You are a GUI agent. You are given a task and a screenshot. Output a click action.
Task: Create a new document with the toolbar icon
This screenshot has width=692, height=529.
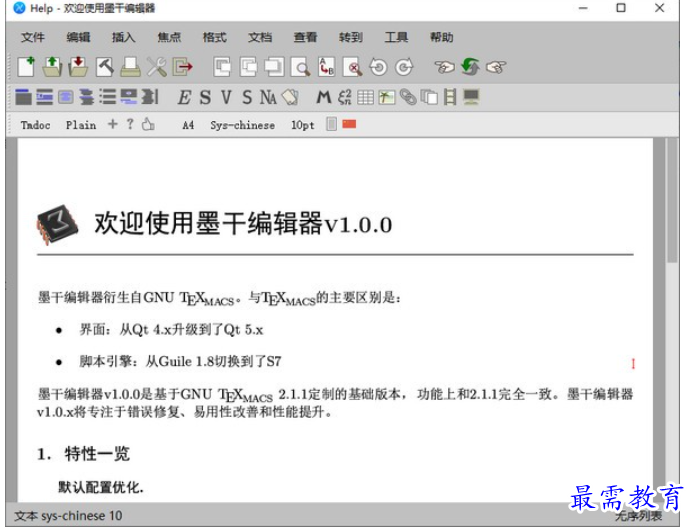(26, 67)
